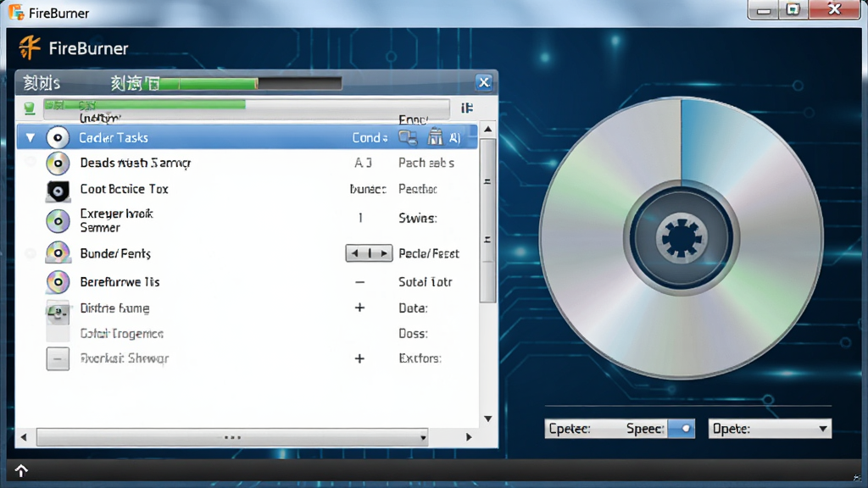868x488 pixels.
Task: Click the FireBurner flame logo in header
Action: click(x=30, y=47)
